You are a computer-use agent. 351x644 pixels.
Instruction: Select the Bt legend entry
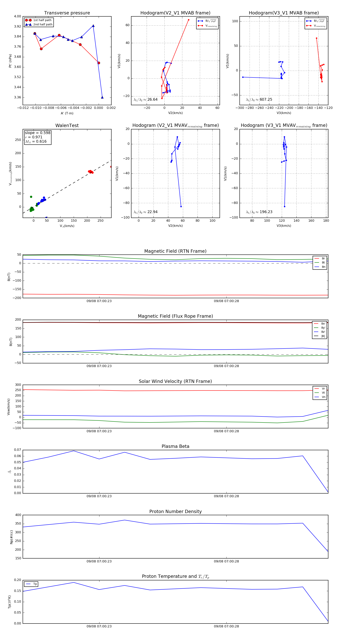(320, 262)
